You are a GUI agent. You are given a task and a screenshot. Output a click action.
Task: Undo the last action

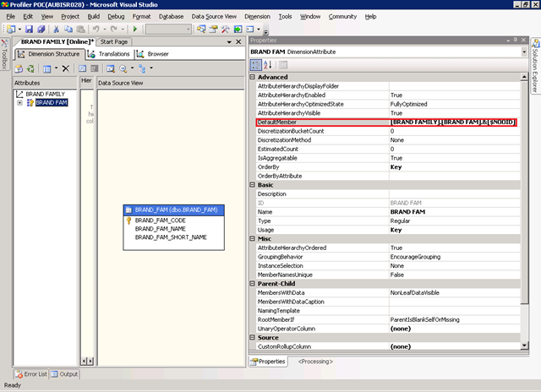coord(96,30)
